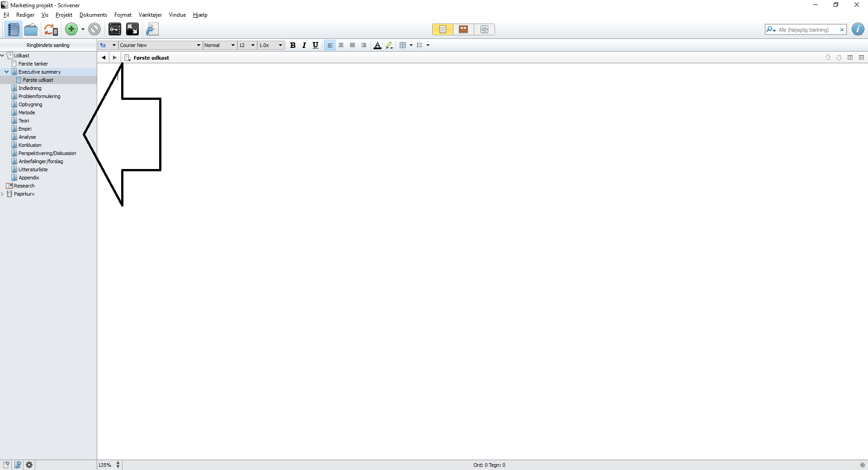The width and height of the screenshot is (868, 470).
Task: Open the font size 12 dropdown
Action: (x=247, y=45)
